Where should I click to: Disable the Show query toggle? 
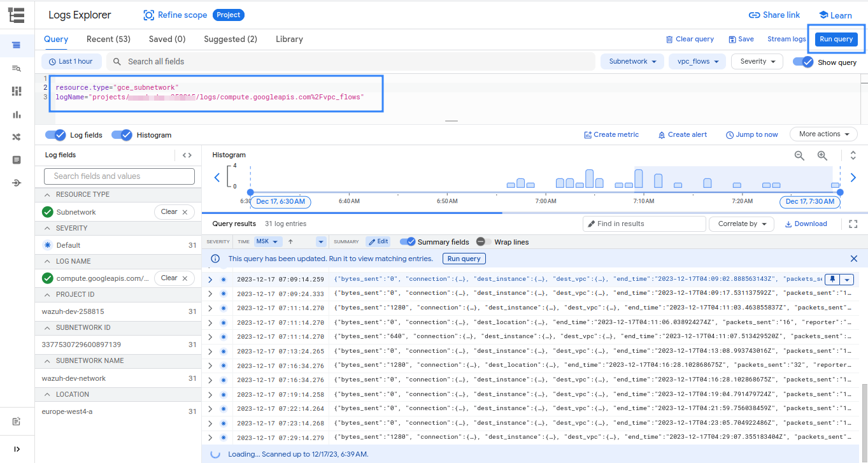click(x=804, y=61)
